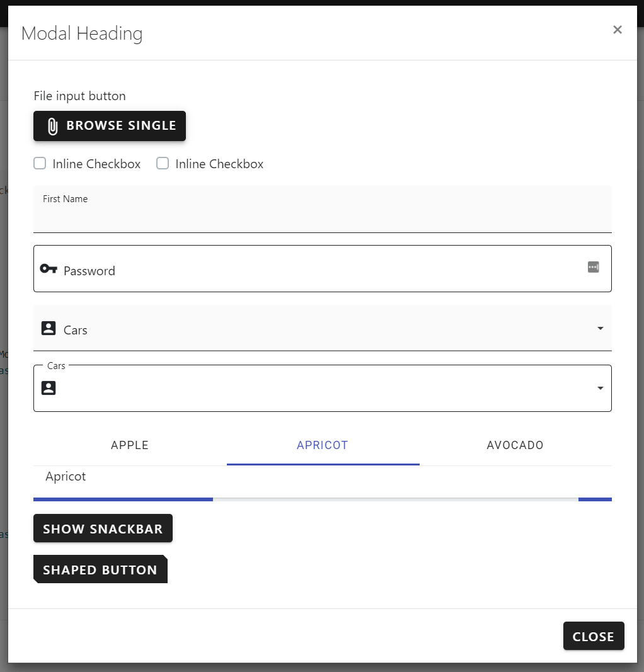Switch to the APPLE tab

click(129, 445)
